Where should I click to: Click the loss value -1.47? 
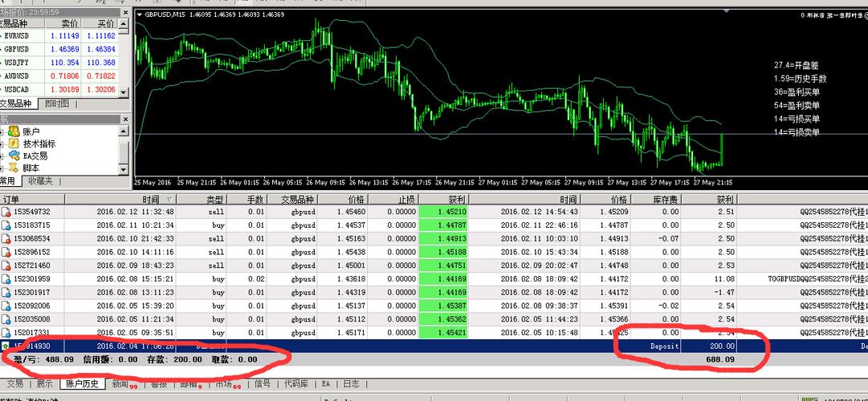tap(724, 293)
